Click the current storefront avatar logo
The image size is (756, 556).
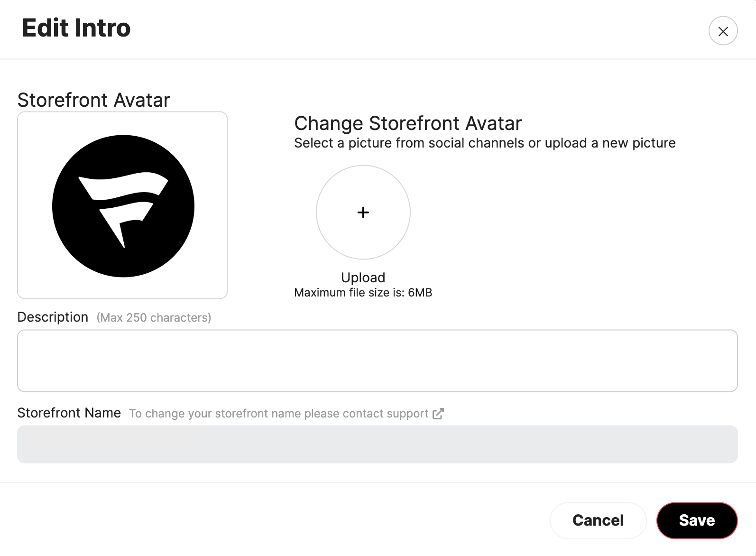click(123, 206)
